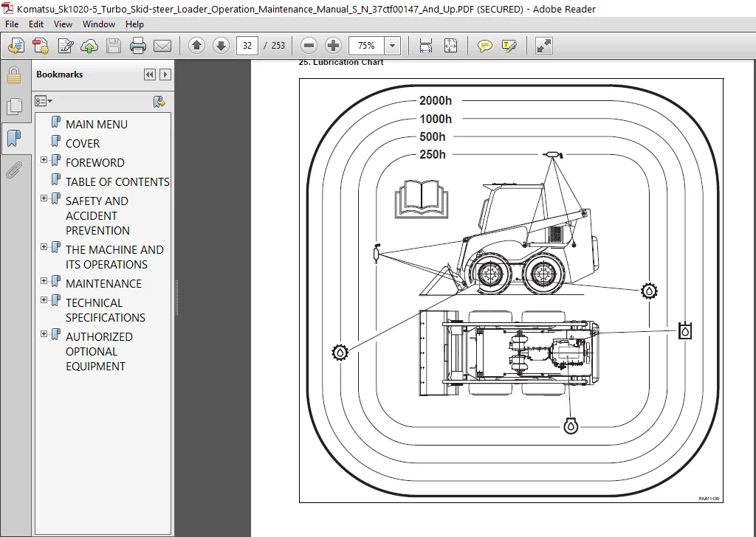
Task: Open the Help menu
Action: [134, 24]
